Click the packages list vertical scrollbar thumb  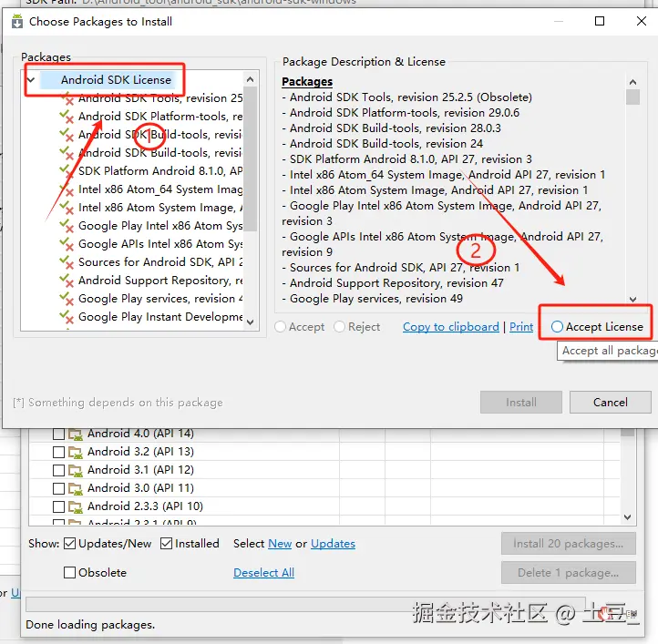pyautogui.click(x=251, y=159)
